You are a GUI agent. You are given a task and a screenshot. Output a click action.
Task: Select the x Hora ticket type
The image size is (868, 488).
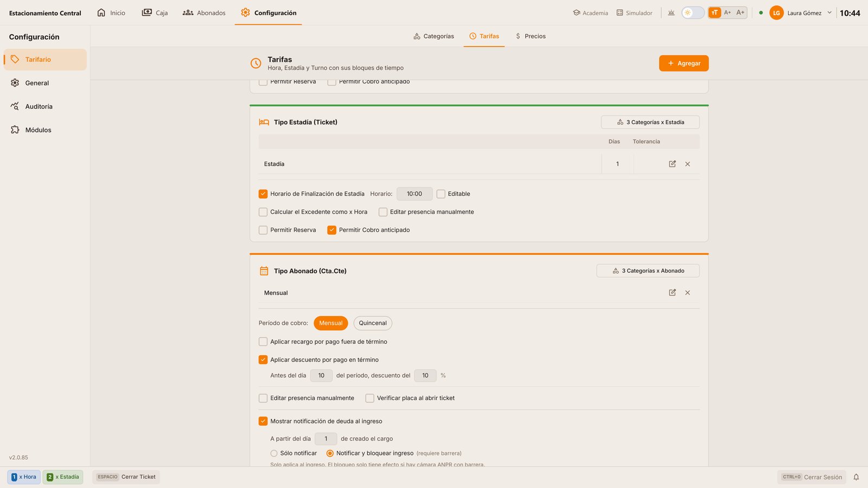[24, 477]
